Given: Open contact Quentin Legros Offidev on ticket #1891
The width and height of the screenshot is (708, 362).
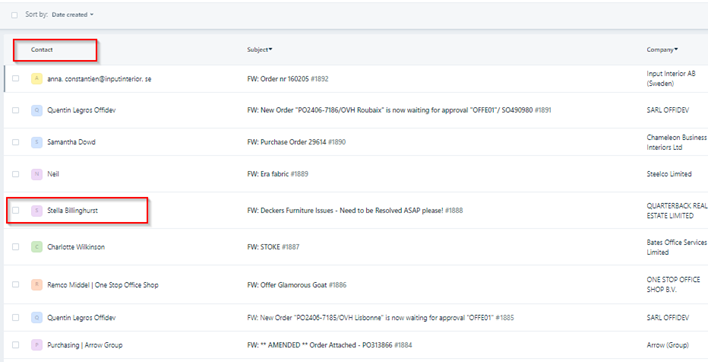Looking at the screenshot, I should (82, 110).
